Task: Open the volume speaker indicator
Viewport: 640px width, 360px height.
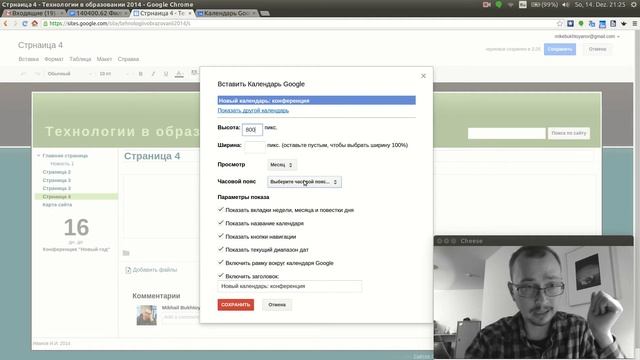Action: point(566,4)
